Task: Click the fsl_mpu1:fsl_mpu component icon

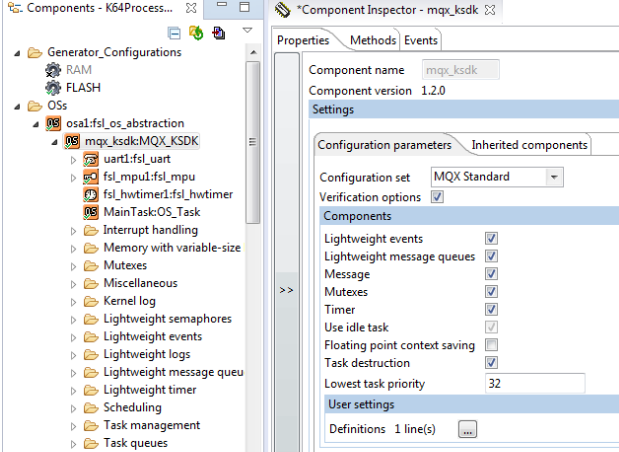Action: coord(90,177)
